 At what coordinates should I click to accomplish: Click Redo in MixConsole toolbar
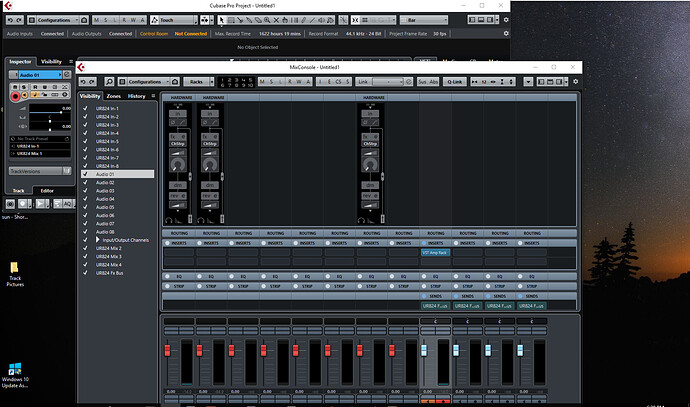point(92,82)
